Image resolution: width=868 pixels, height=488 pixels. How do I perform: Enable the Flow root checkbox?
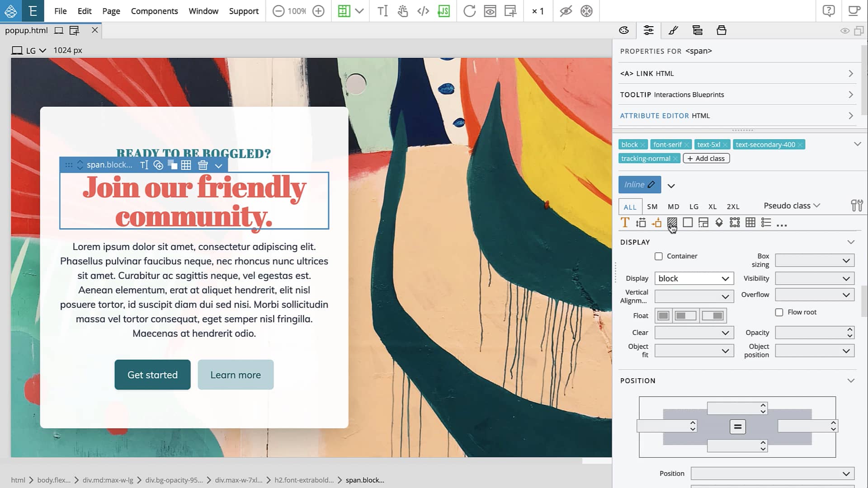(780, 312)
